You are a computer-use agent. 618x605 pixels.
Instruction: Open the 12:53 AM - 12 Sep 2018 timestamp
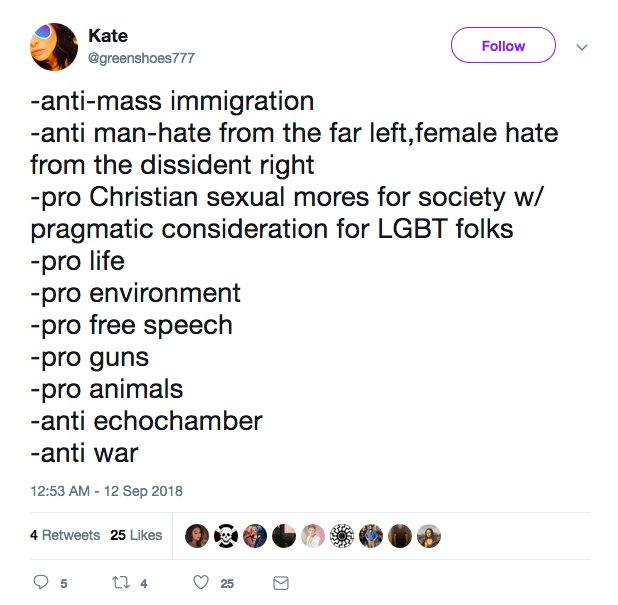click(x=106, y=491)
